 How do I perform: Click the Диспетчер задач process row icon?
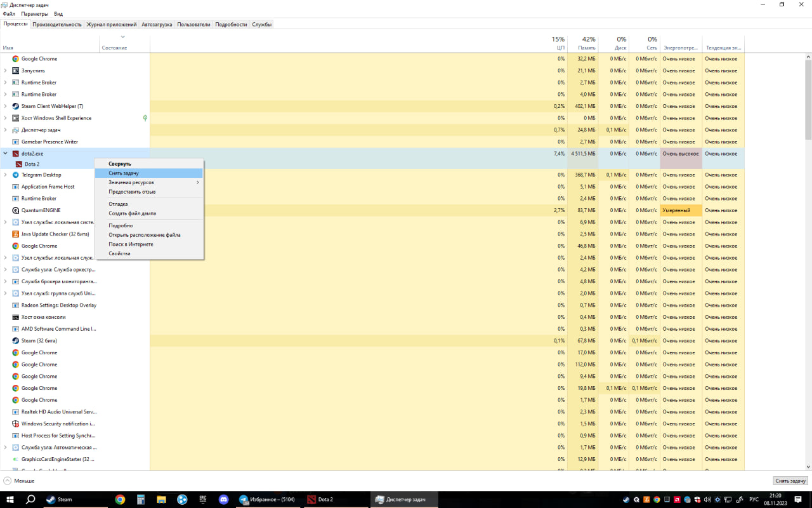(x=16, y=130)
